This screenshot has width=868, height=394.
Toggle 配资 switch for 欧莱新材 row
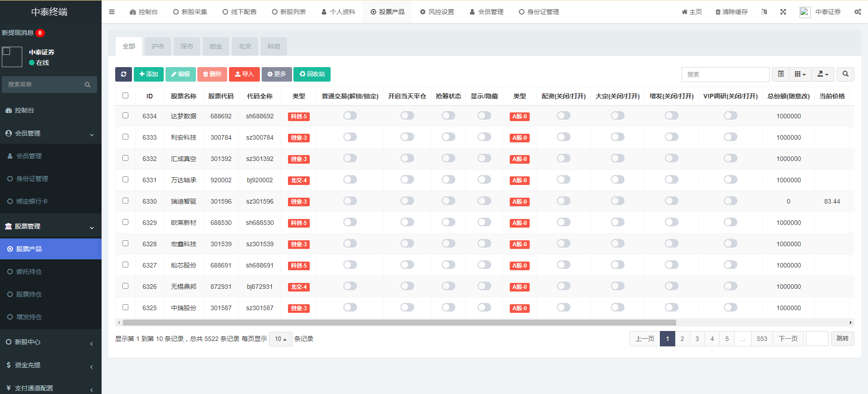coord(564,222)
